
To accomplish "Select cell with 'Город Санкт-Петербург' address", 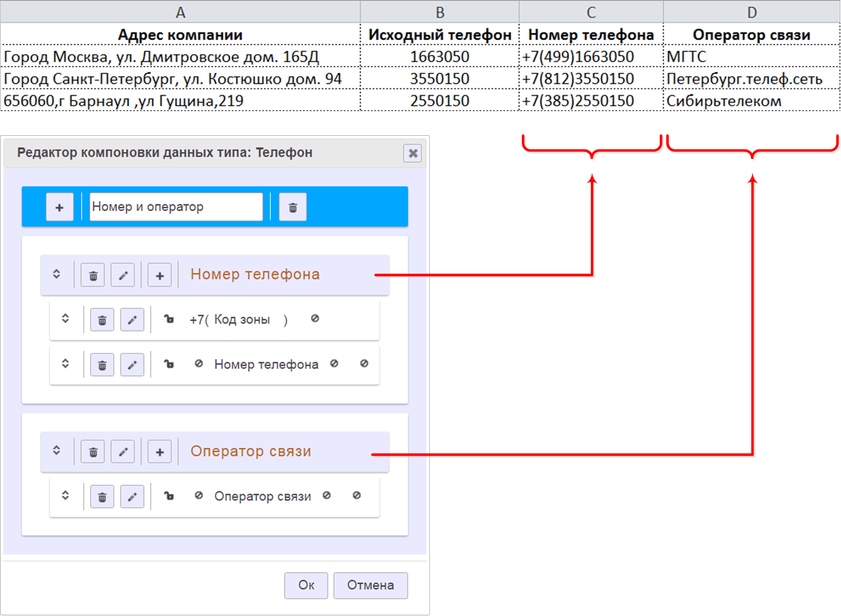I will pos(180,79).
